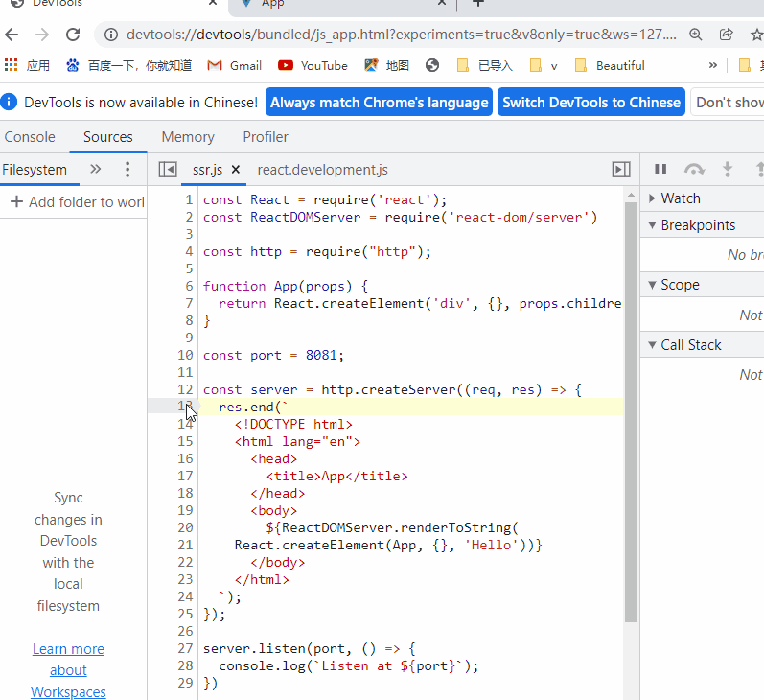Click the Step into debugger icon
Viewport: 764px width, 700px height.
point(728,170)
